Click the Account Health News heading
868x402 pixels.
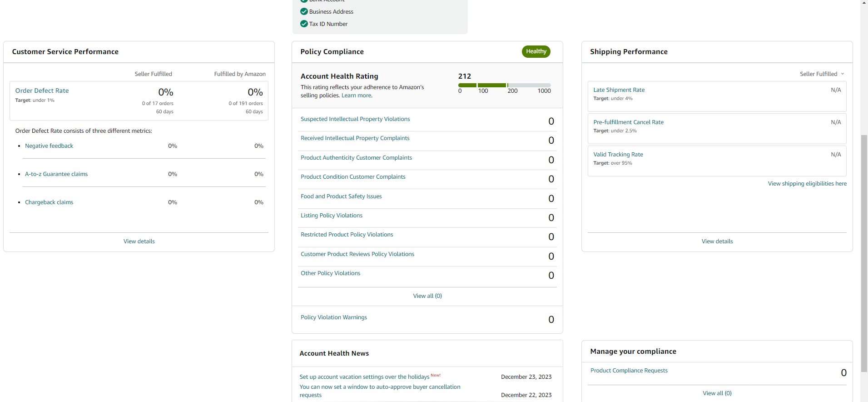(334, 353)
